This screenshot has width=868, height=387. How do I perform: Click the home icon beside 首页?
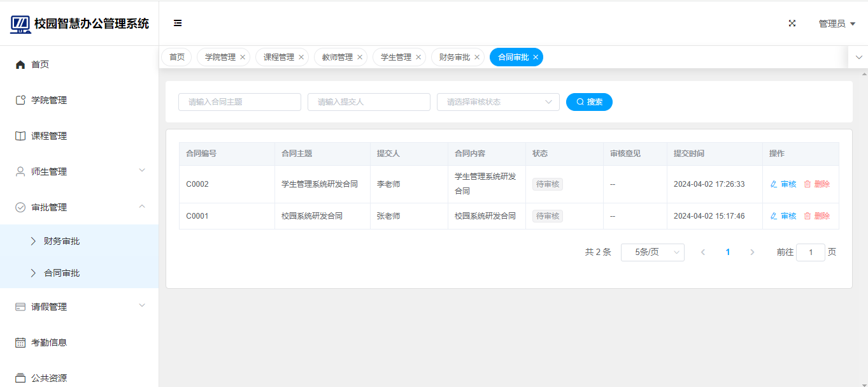(x=20, y=64)
